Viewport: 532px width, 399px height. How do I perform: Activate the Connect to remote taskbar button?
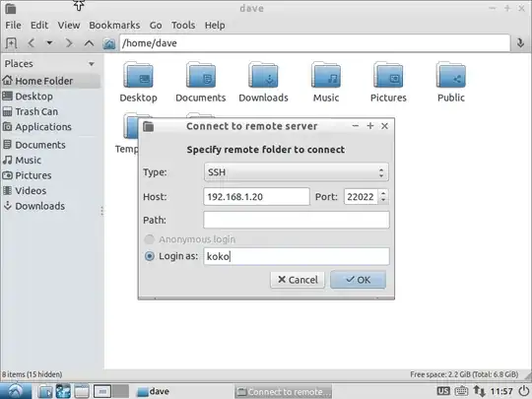283,392
